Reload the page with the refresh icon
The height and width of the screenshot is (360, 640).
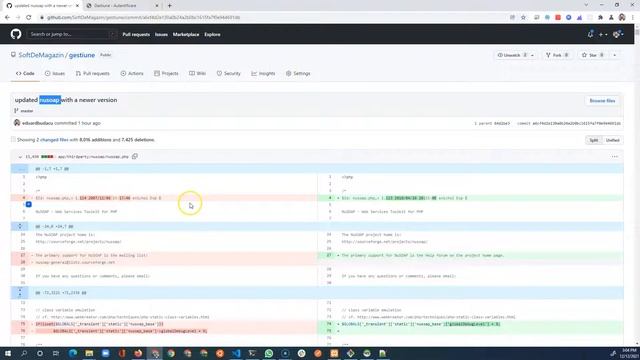tap(29, 18)
